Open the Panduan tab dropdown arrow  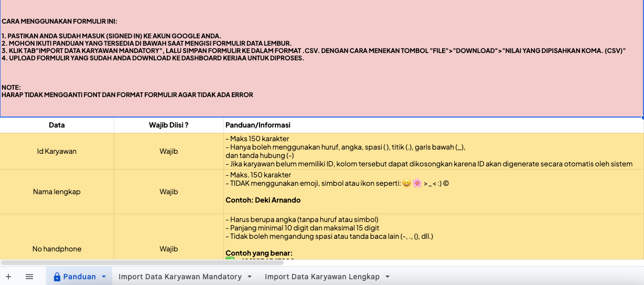point(104,277)
